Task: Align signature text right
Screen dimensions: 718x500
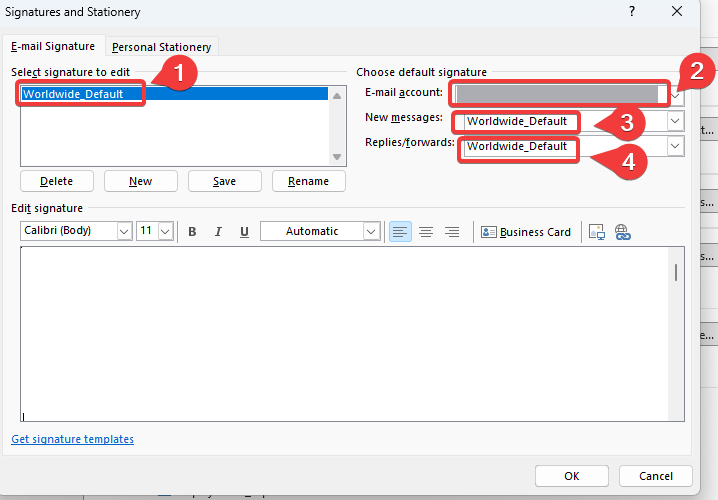Action: pos(452,231)
